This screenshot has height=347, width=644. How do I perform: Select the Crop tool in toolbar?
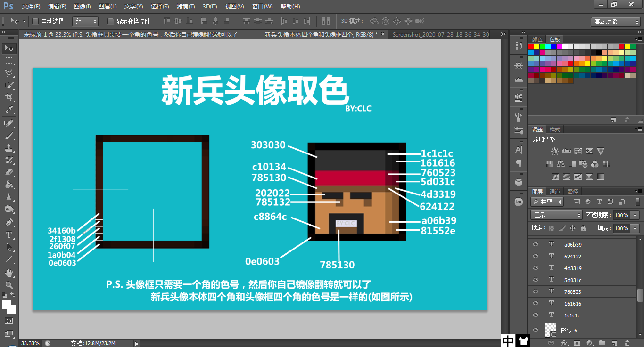[9, 98]
